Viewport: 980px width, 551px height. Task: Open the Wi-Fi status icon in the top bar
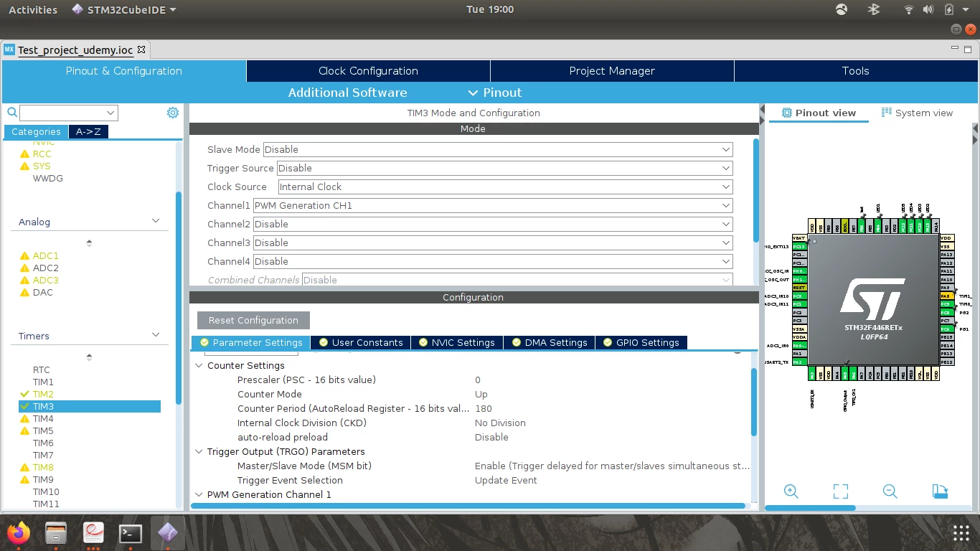(x=909, y=9)
